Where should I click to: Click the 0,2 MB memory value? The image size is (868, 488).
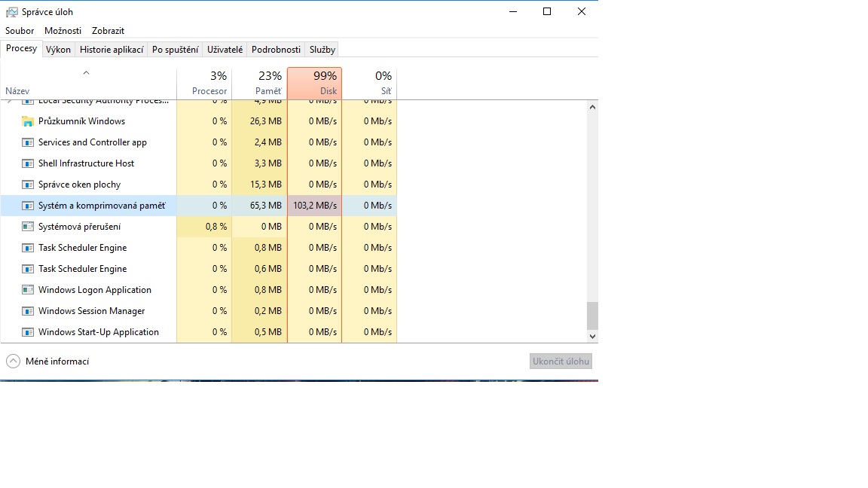click(268, 311)
